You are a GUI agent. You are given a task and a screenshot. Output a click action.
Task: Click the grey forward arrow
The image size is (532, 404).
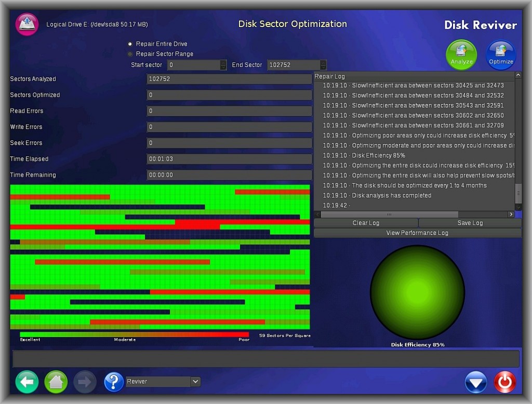point(85,382)
